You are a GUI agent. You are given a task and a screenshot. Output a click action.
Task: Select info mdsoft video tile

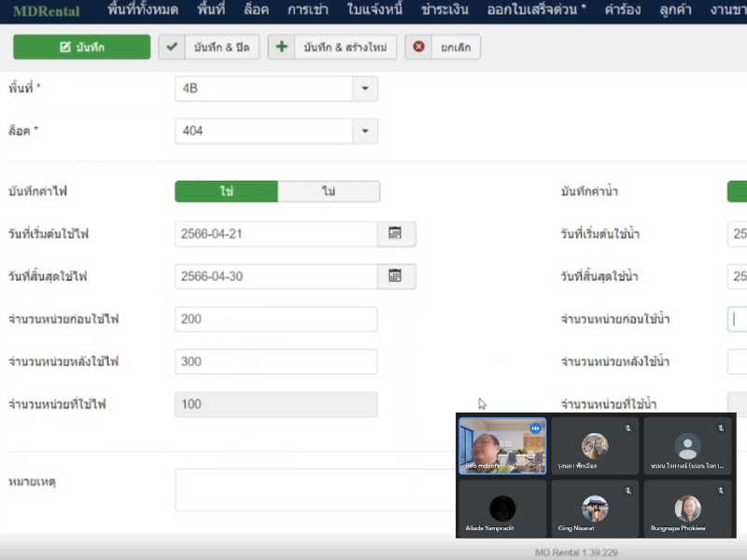point(502,446)
